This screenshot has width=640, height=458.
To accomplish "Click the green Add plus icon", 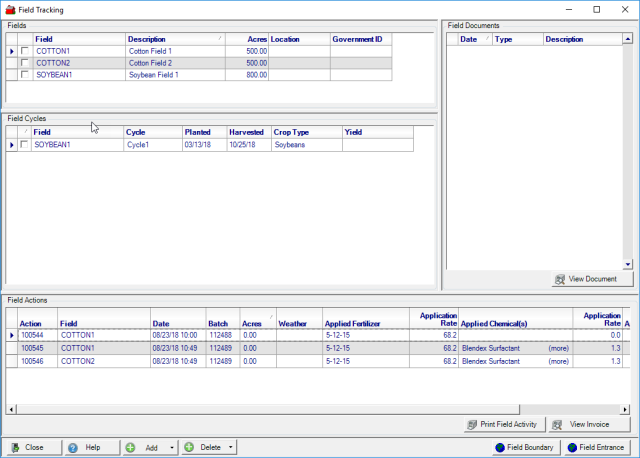I will (x=131, y=448).
